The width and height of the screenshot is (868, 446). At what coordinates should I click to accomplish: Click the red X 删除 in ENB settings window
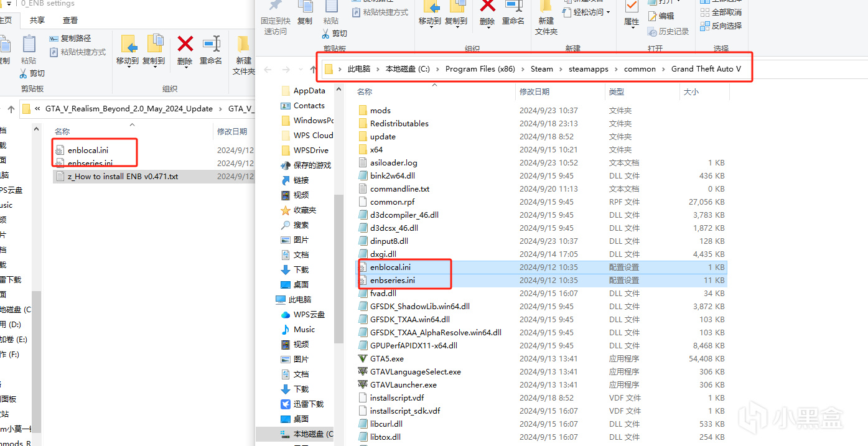pos(185,45)
